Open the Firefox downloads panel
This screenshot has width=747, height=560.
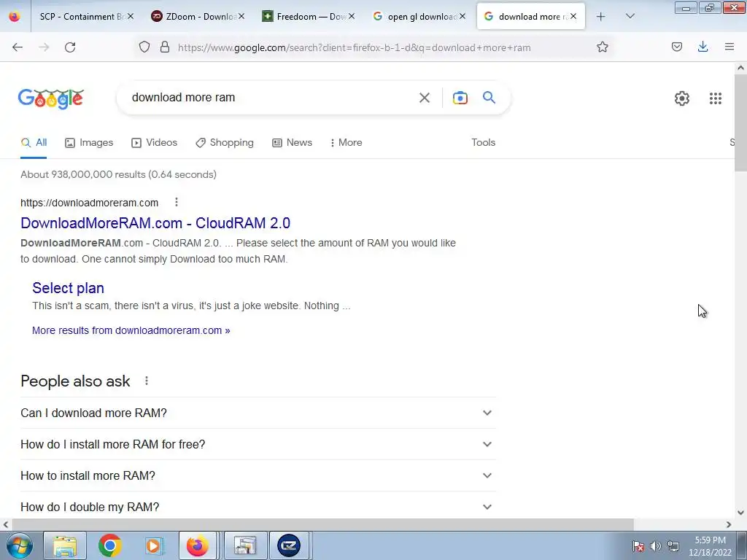(703, 47)
